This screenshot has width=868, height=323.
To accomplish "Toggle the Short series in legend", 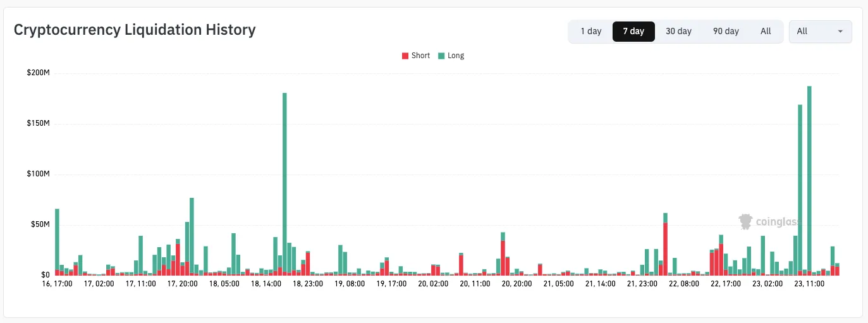I will click(x=415, y=56).
